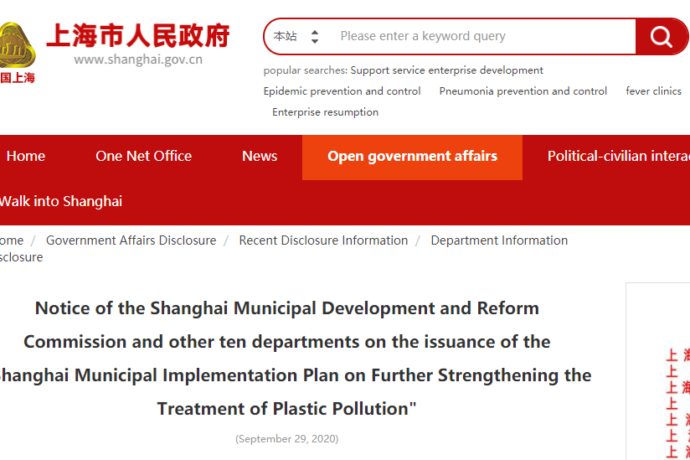
Task: Click Epidemic prevention and control link
Action: tap(342, 91)
